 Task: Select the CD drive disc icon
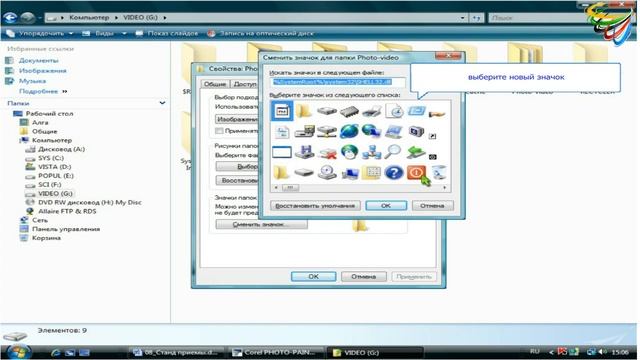pos(327,173)
